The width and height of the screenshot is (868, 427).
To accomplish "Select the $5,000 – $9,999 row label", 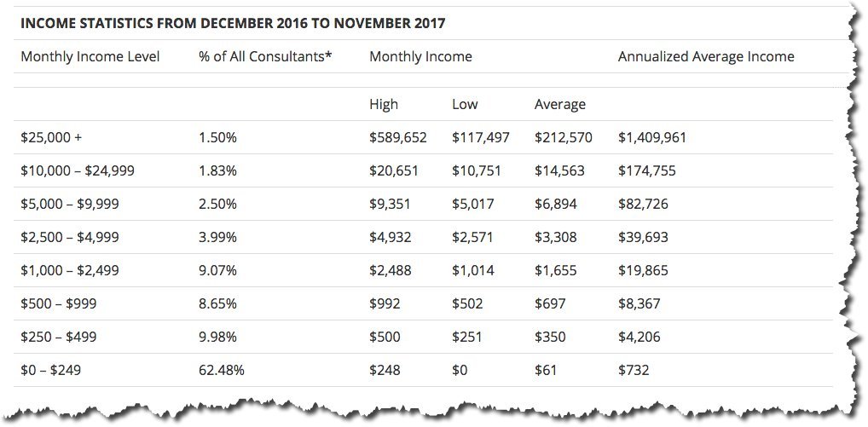I will 70,204.
